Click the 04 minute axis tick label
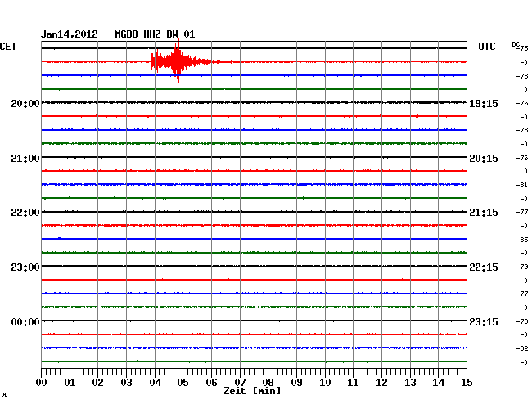The image size is (532, 404). point(155,382)
